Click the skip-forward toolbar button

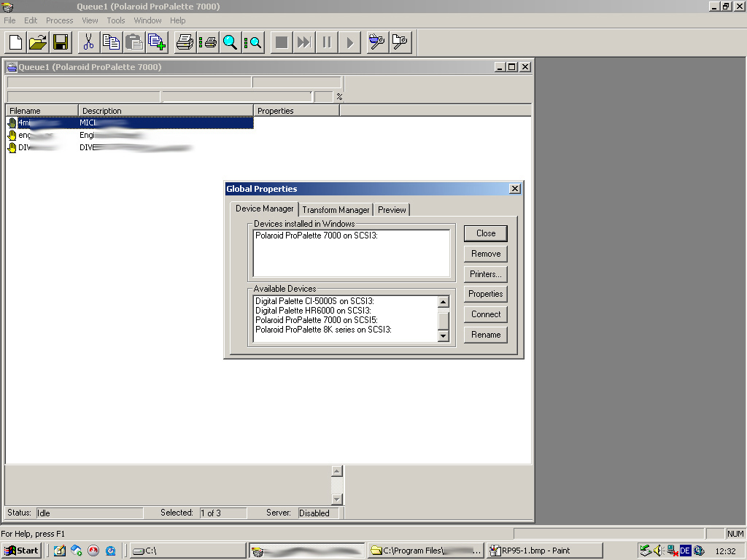304,42
